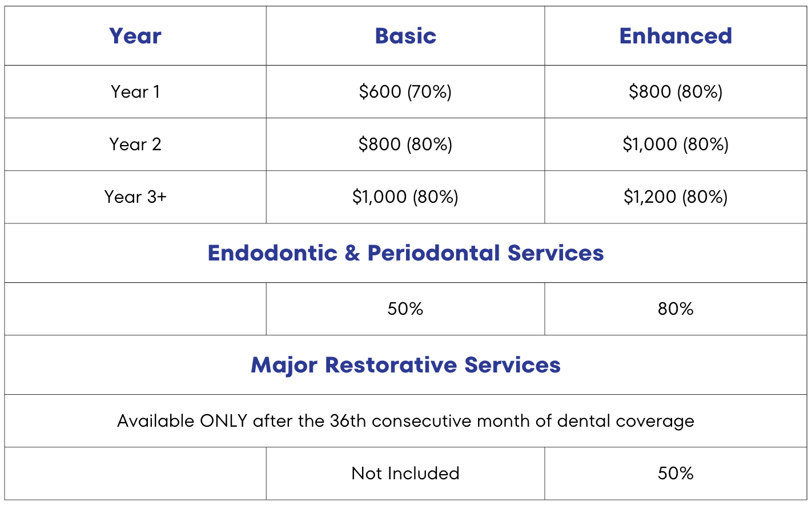The height and width of the screenshot is (505, 812).
Task: Select the Not Included cell
Action: click(x=405, y=473)
